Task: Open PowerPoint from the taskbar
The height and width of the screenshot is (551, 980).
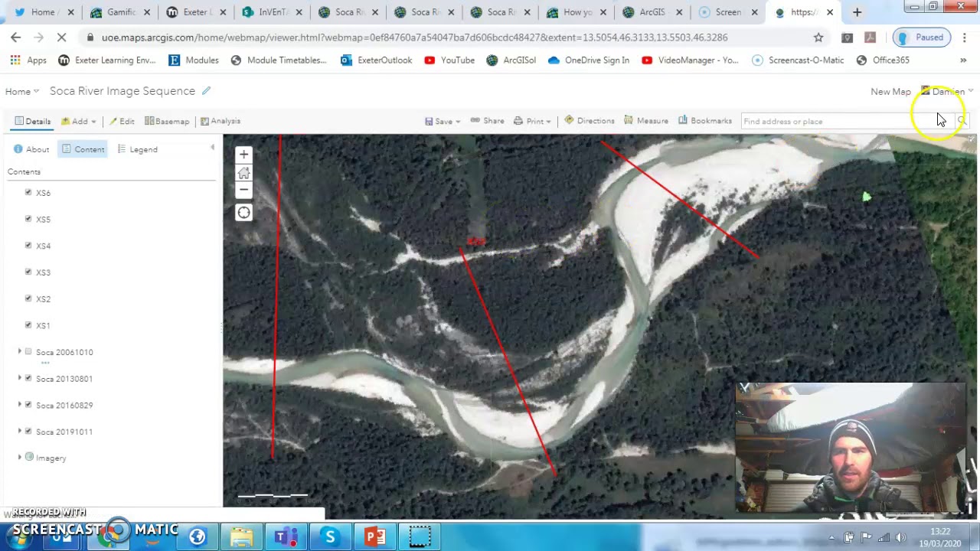Action: click(375, 537)
